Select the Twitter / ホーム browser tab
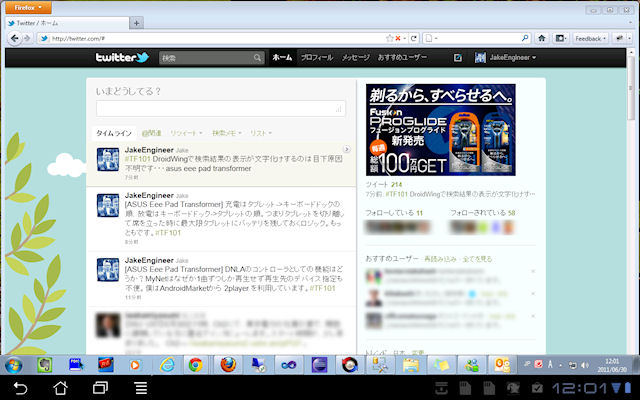 (x=67, y=23)
